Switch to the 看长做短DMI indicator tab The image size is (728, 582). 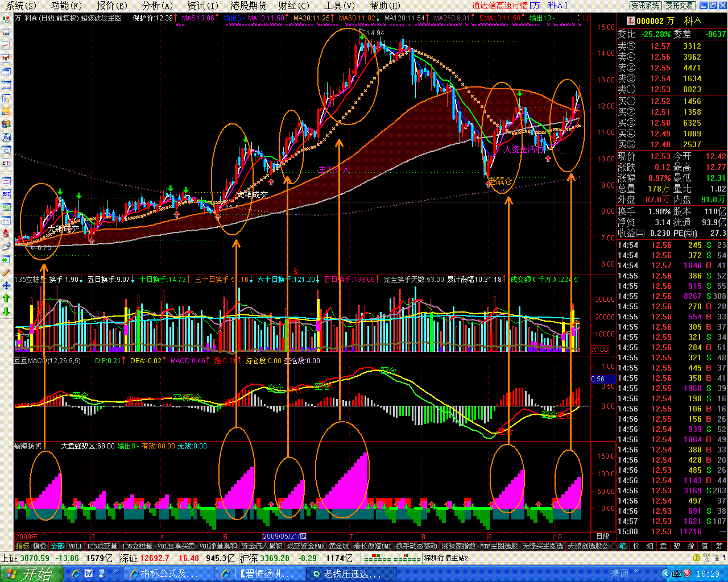pyautogui.click(x=373, y=546)
